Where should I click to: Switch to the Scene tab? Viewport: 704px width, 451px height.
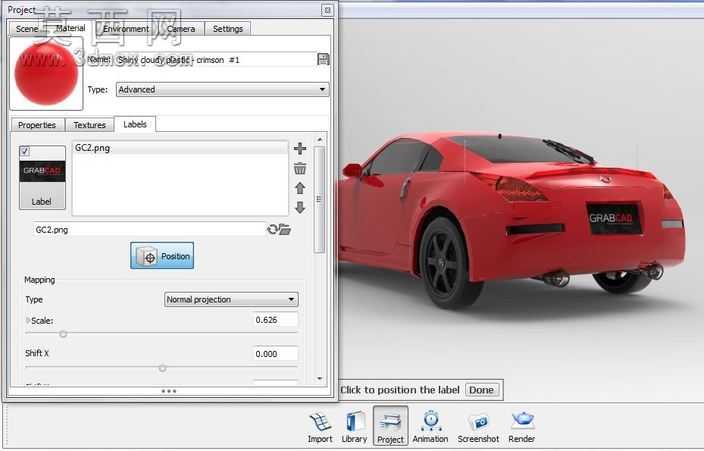(x=27, y=29)
